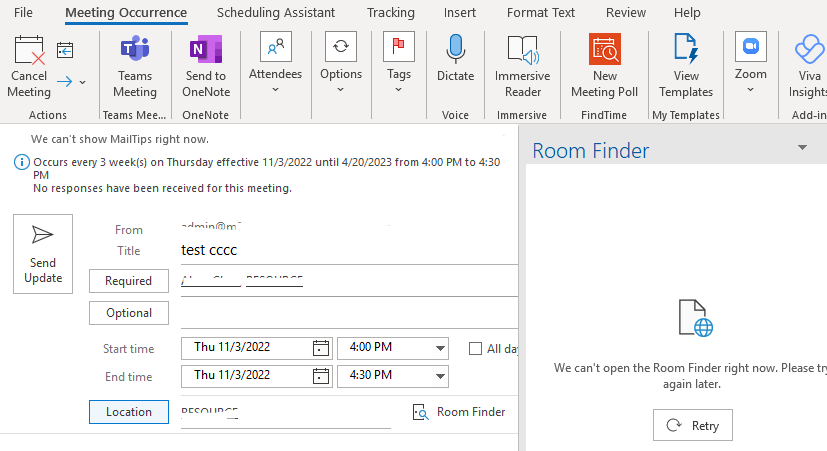Screen dimensions: 827x451
Task: Click the forward arrow icon in Actions
Action: coord(64,82)
